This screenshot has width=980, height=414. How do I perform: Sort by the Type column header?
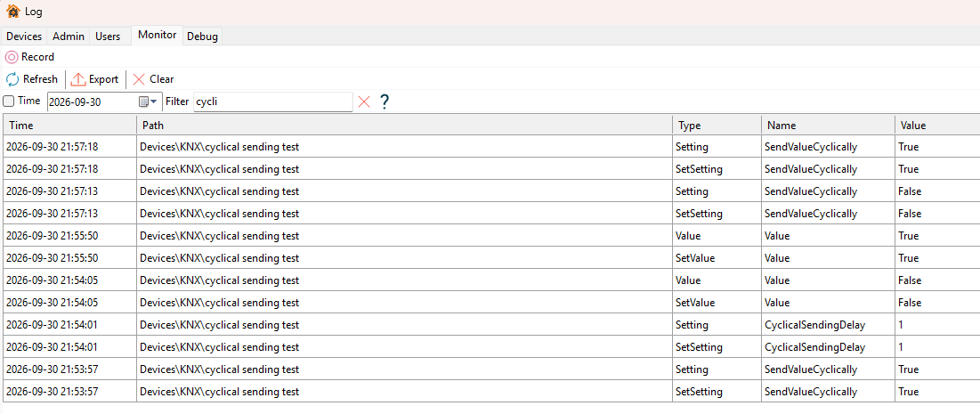717,125
